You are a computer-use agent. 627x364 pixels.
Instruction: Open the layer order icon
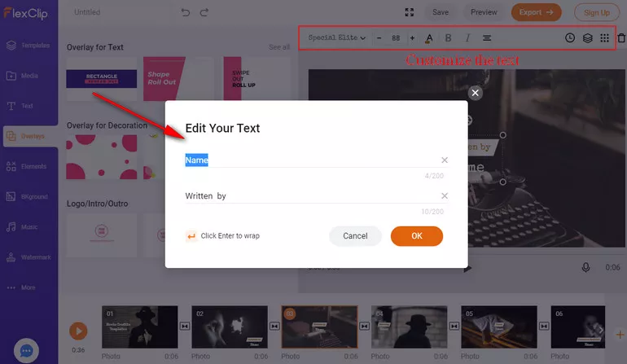point(587,38)
